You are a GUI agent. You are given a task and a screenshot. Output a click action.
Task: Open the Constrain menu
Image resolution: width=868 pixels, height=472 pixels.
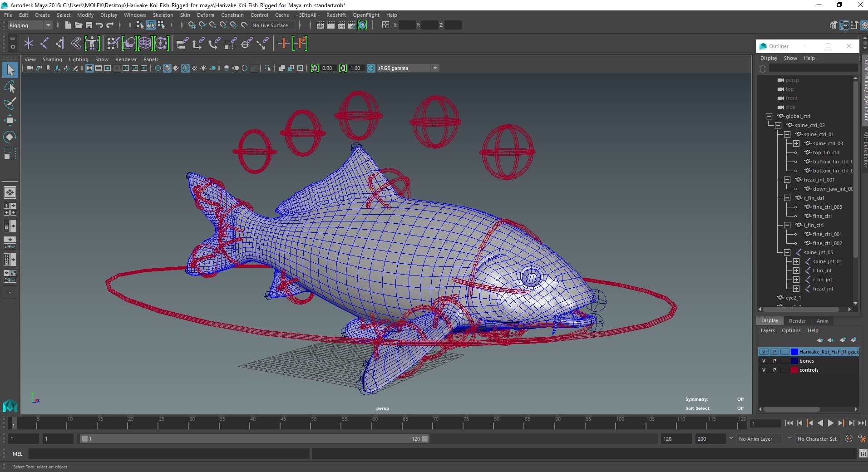tap(232, 15)
